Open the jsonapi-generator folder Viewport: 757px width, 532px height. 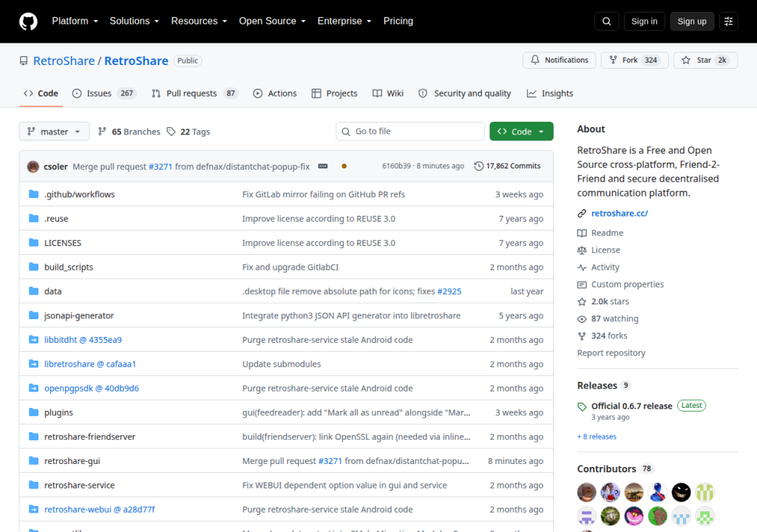pyautogui.click(x=79, y=316)
